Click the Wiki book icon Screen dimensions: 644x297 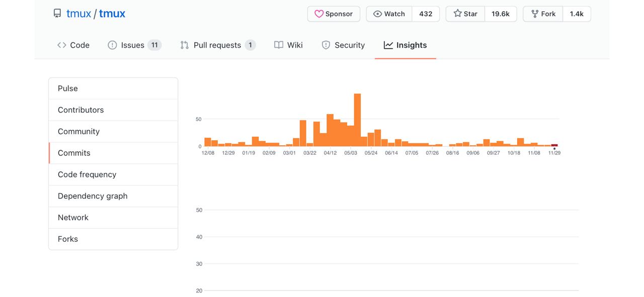tap(279, 45)
